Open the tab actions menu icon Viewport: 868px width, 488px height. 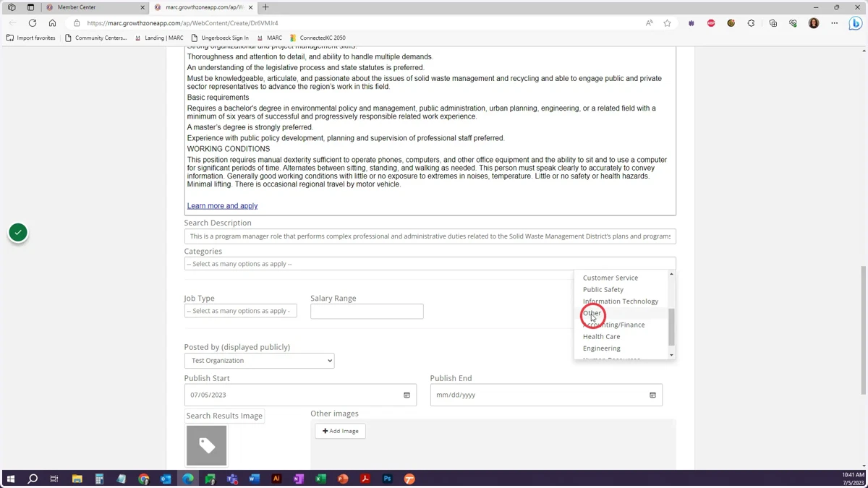point(30,7)
